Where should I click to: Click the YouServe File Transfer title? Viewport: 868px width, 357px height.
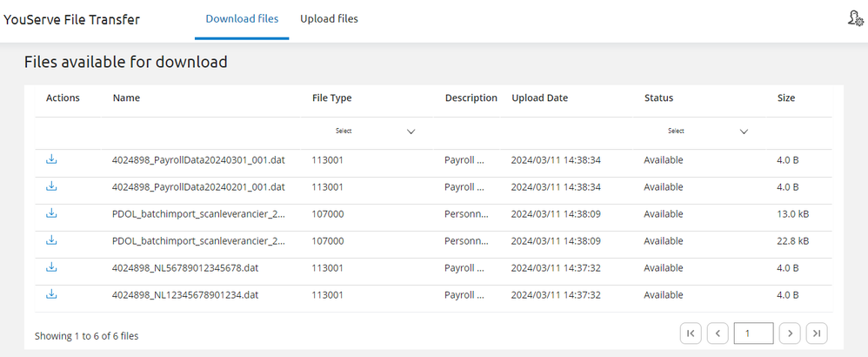[x=71, y=19]
